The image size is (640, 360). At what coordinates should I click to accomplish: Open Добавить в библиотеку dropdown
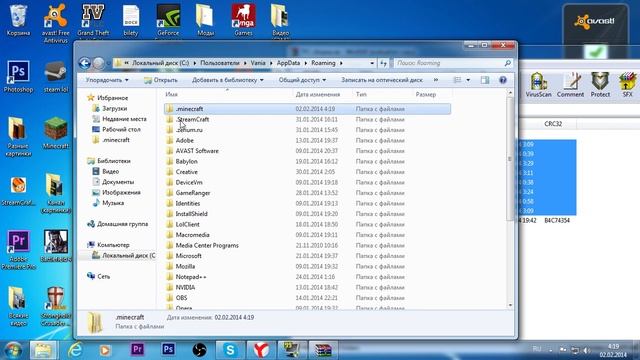pyautogui.click(x=228, y=80)
